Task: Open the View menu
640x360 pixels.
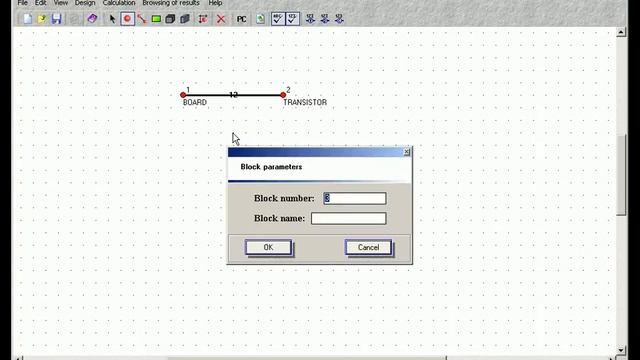Action: pyautogui.click(x=61, y=3)
